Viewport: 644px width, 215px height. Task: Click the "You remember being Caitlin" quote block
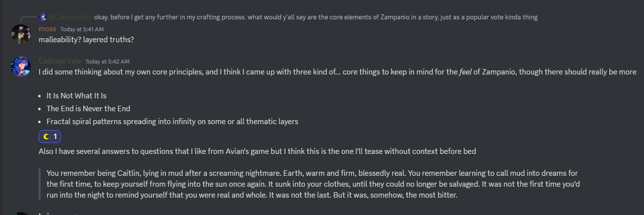(x=312, y=184)
